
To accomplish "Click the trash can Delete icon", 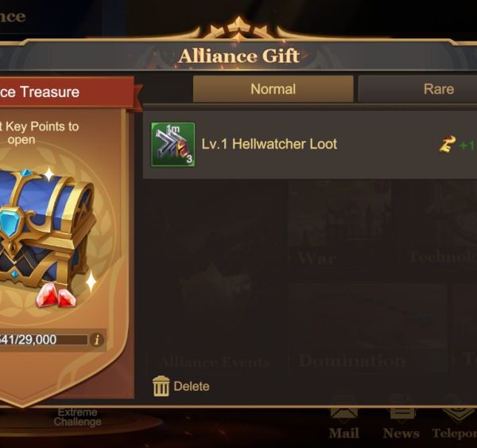I will click(161, 386).
